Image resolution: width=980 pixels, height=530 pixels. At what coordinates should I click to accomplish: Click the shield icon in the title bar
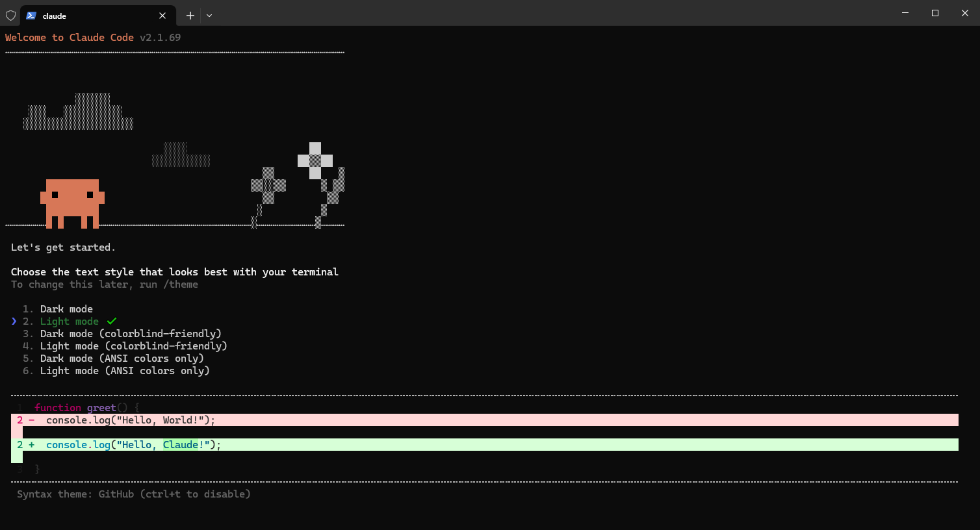point(10,15)
